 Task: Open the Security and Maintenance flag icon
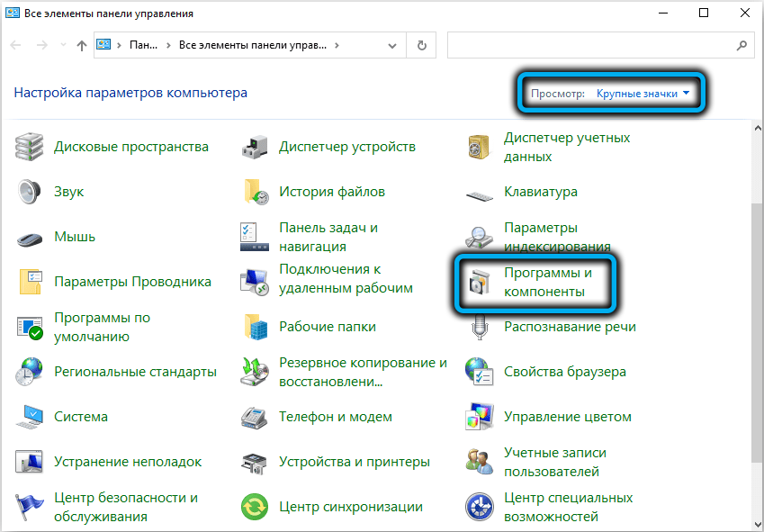29,507
